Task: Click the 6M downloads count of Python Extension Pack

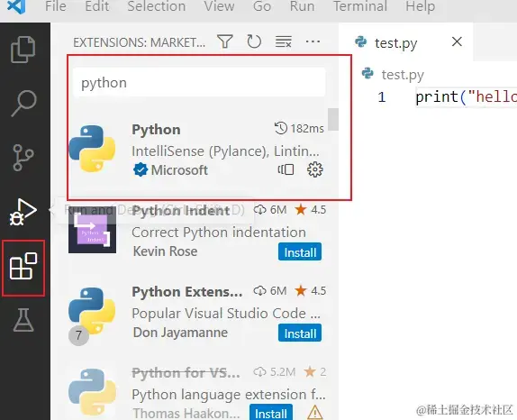Action: pyautogui.click(x=270, y=291)
